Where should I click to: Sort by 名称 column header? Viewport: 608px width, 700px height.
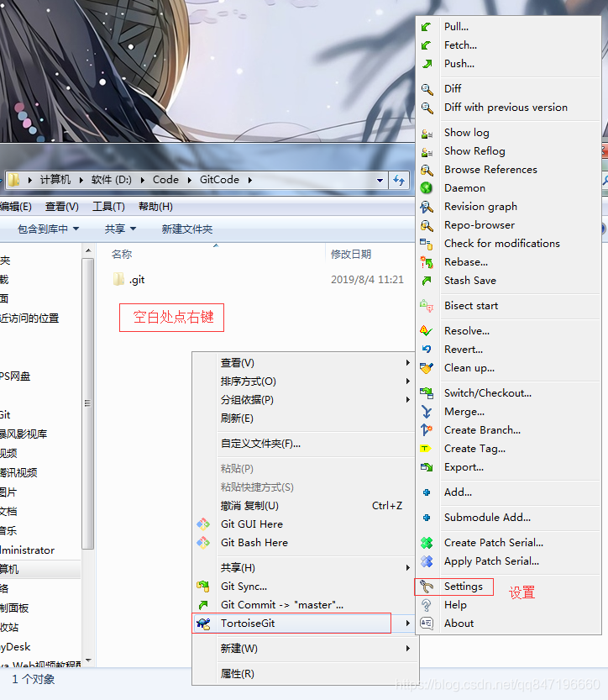click(122, 255)
